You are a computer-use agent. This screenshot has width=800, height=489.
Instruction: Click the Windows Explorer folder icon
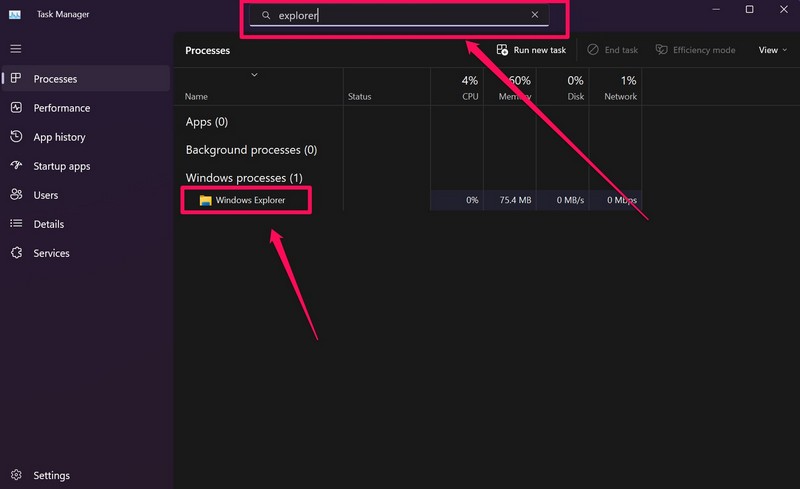coord(205,200)
